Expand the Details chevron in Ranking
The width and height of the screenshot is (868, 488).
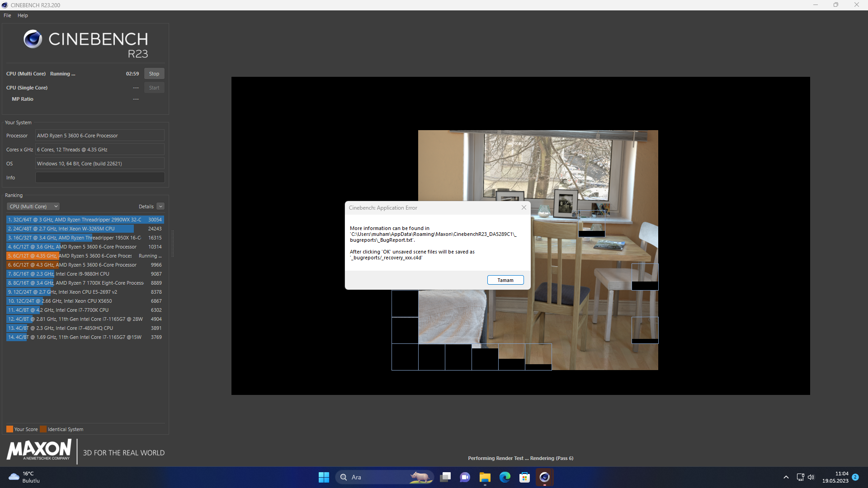pos(160,206)
